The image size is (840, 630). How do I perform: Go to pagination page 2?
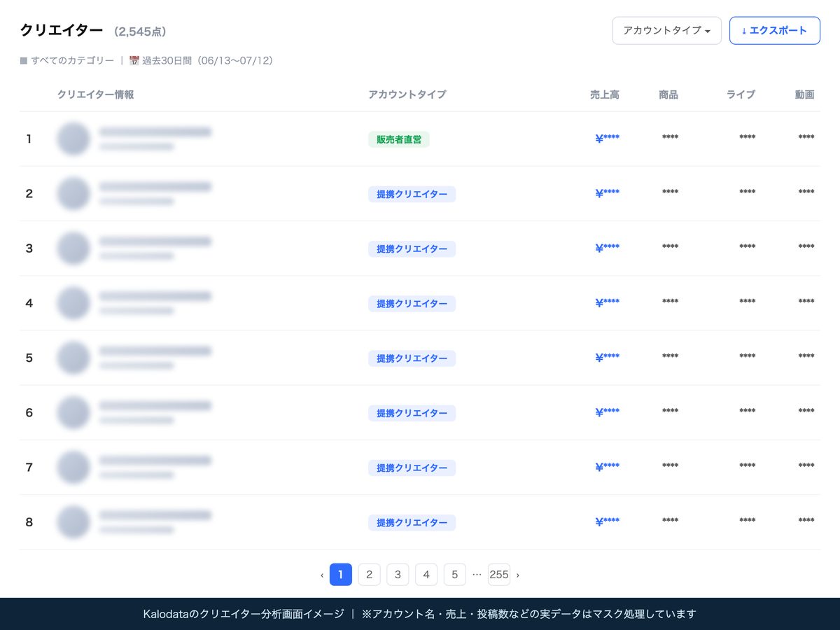369,575
